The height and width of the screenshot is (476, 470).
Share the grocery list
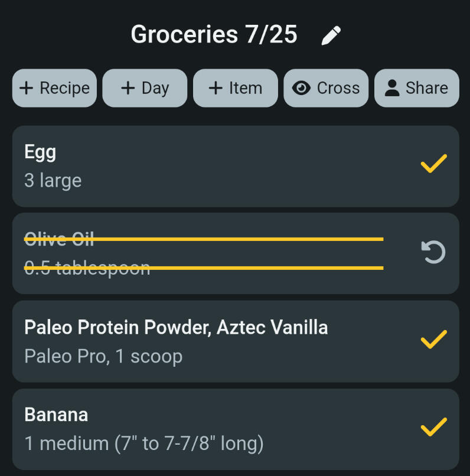(x=417, y=88)
